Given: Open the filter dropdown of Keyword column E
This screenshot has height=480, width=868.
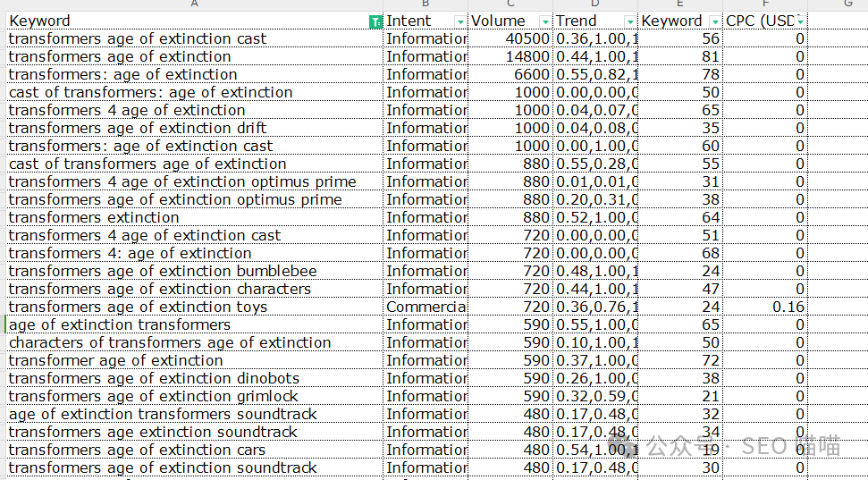Looking at the screenshot, I should tap(715, 21).
